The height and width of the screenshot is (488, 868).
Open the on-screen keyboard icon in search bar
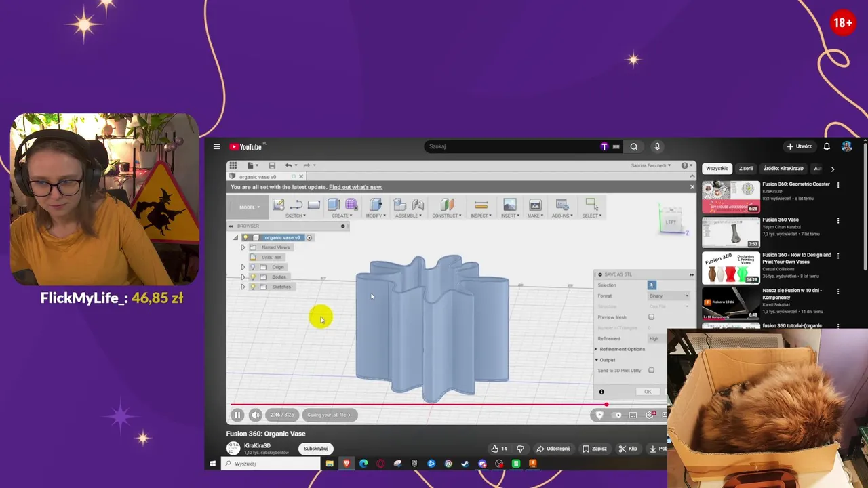(616, 146)
